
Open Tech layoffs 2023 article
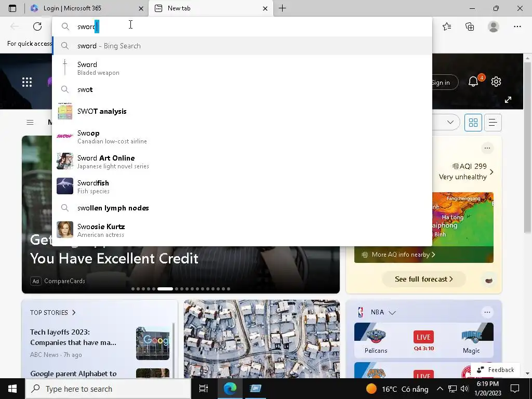(x=73, y=337)
